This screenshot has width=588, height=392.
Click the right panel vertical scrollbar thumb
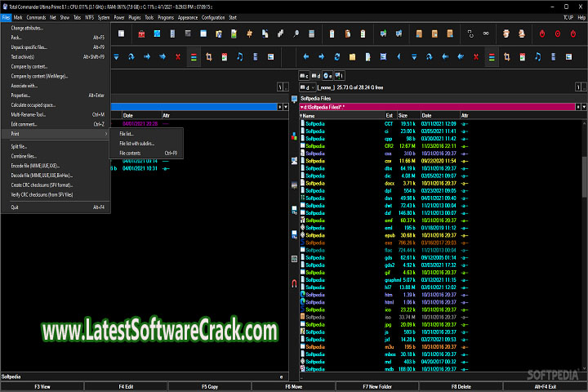click(x=585, y=176)
